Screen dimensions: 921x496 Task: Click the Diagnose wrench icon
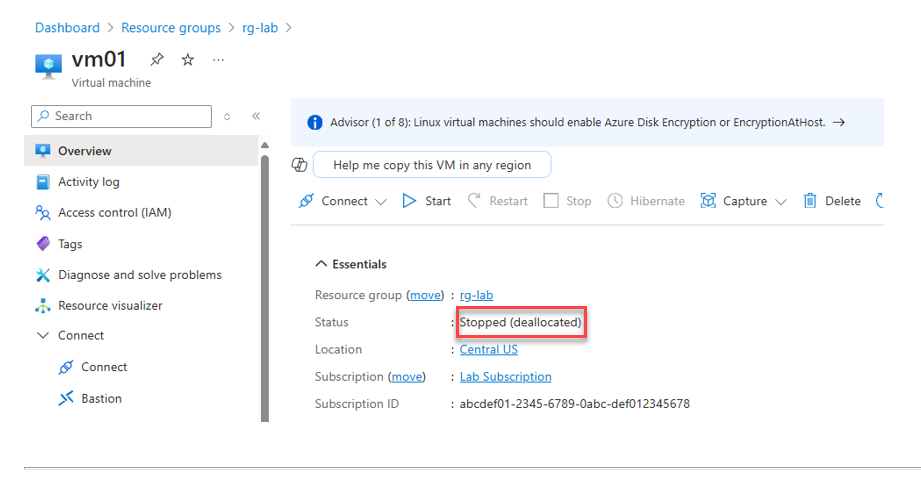coord(43,274)
